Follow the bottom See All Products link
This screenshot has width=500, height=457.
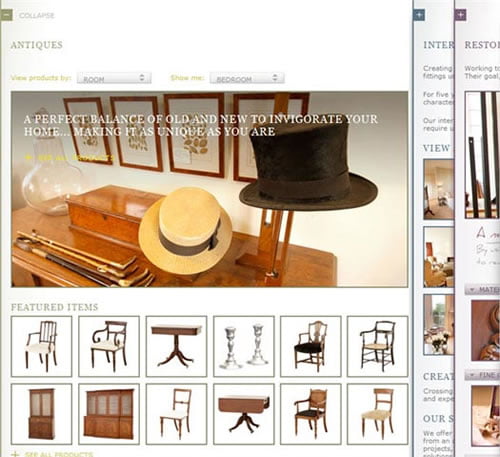click(x=59, y=454)
